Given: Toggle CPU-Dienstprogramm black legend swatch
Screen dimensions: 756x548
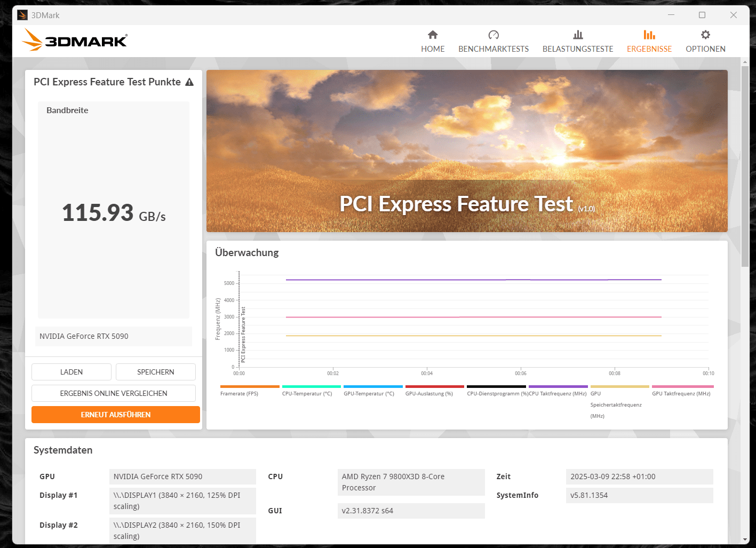Looking at the screenshot, I should 496,386.
